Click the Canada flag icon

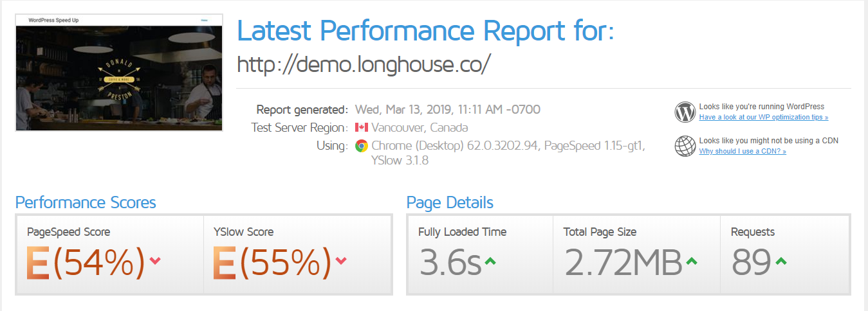pyautogui.click(x=361, y=128)
